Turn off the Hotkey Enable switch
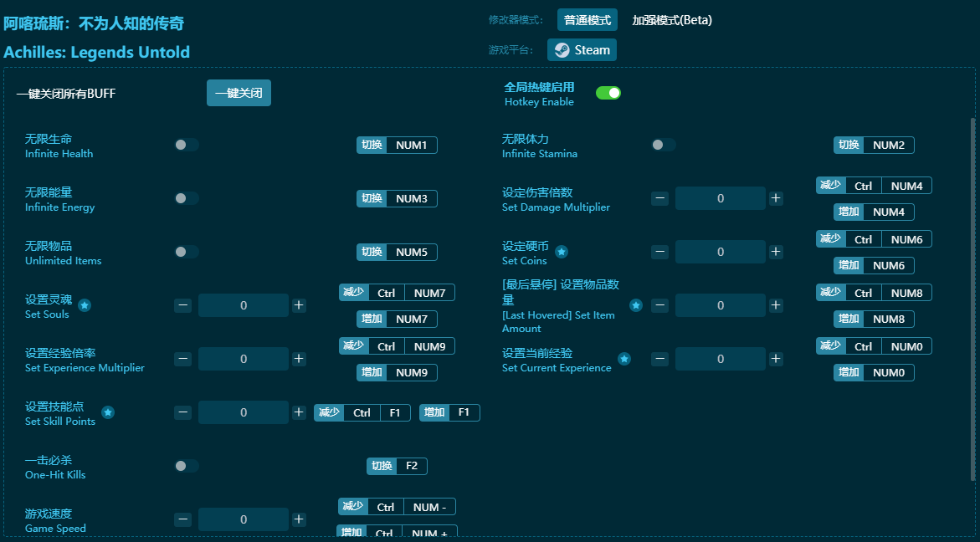 point(608,93)
